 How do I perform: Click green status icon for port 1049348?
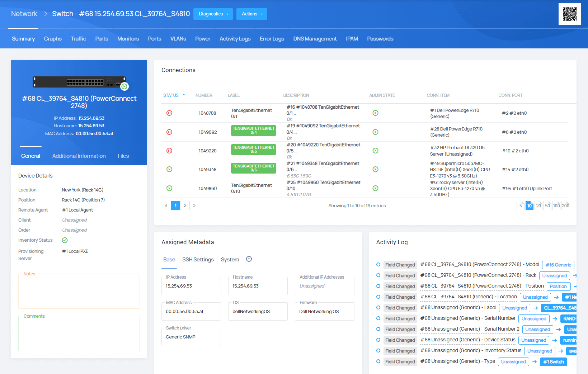[169, 169]
